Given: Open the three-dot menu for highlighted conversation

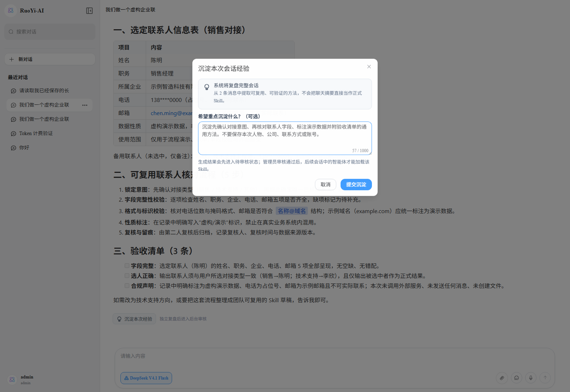Looking at the screenshot, I should (85, 105).
